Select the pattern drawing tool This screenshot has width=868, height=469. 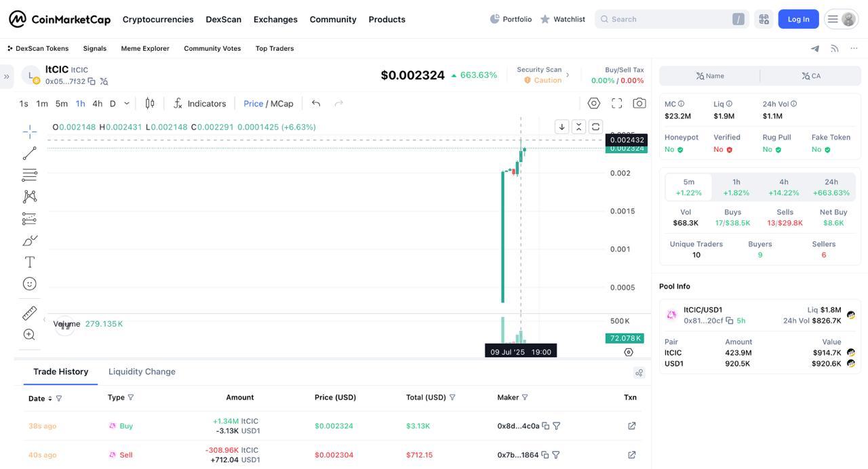point(30,197)
